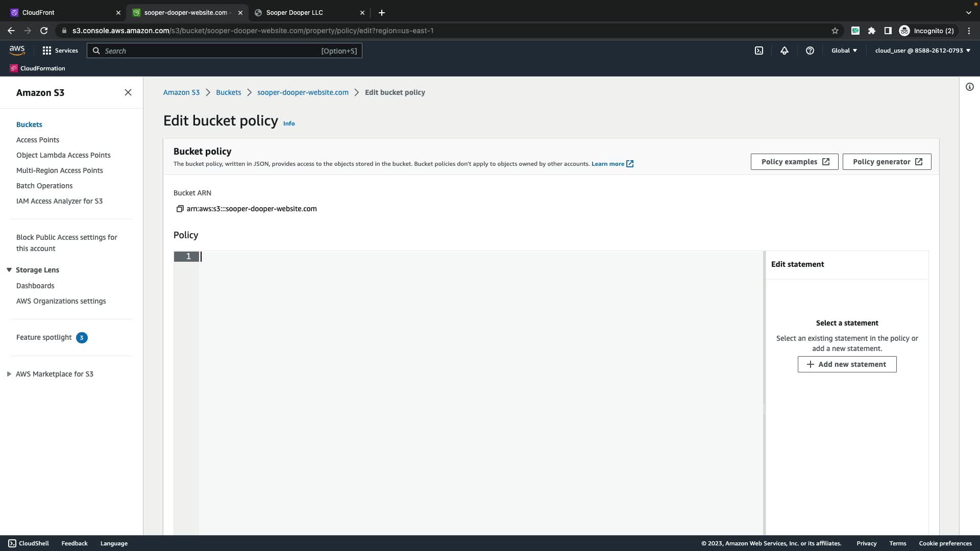Bookmark this page with star icon

[x=835, y=31]
